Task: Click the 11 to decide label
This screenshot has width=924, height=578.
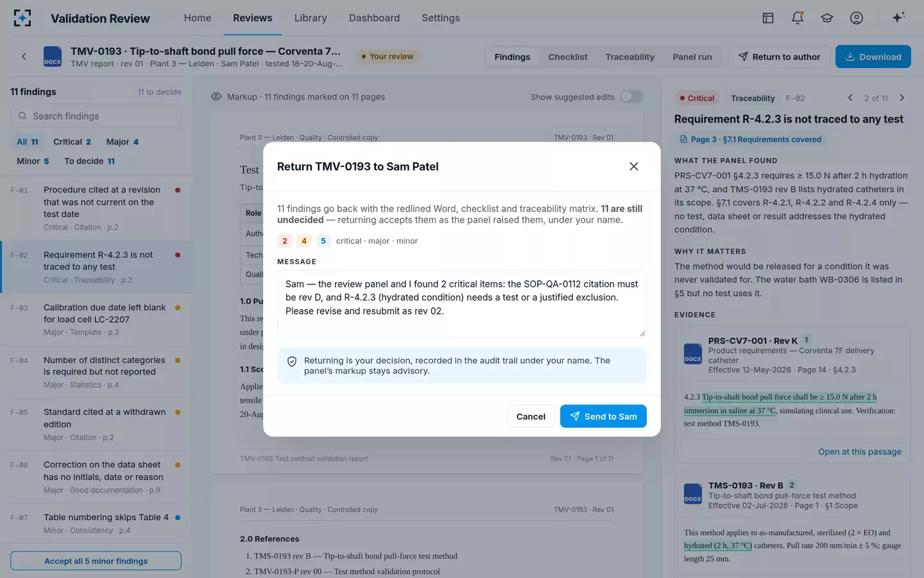Action: tap(160, 92)
